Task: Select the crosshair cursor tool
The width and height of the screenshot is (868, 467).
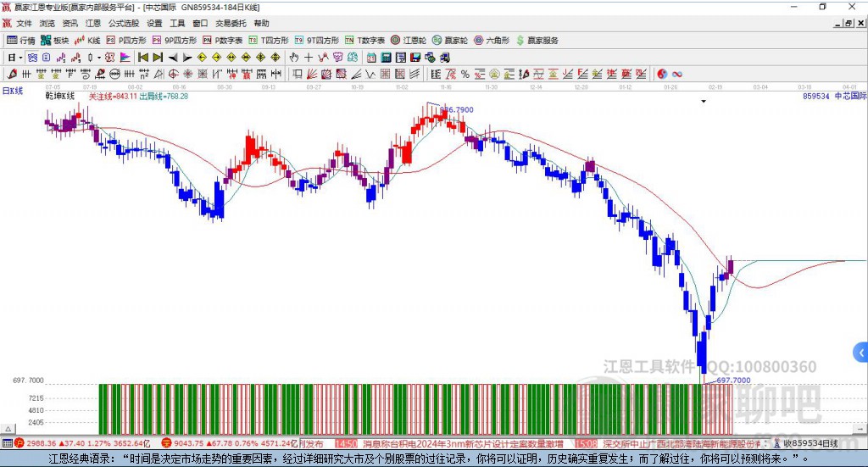Action: pyautogui.click(x=309, y=58)
